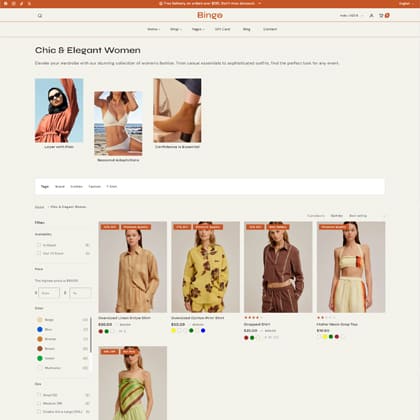Open the Shop menu
Viewport: 420px width, 420px height.
coord(176,29)
